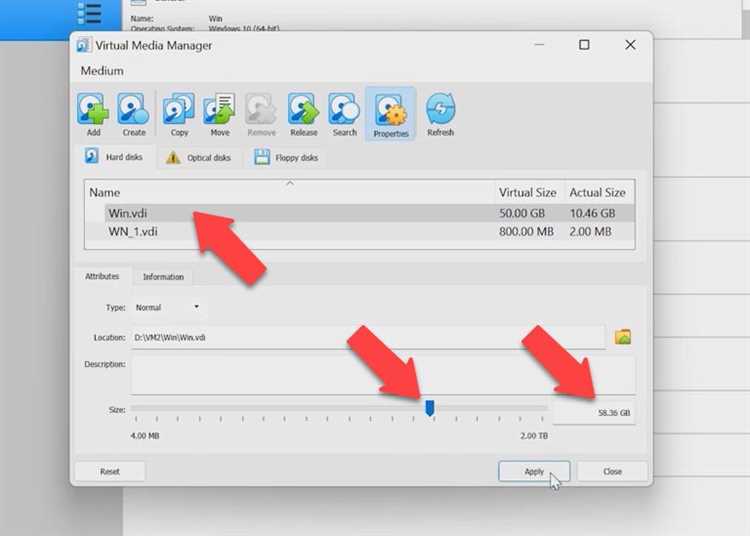The width and height of the screenshot is (750, 536).
Task: Click the Add disk image icon
Action: click(x=93, y=115)
